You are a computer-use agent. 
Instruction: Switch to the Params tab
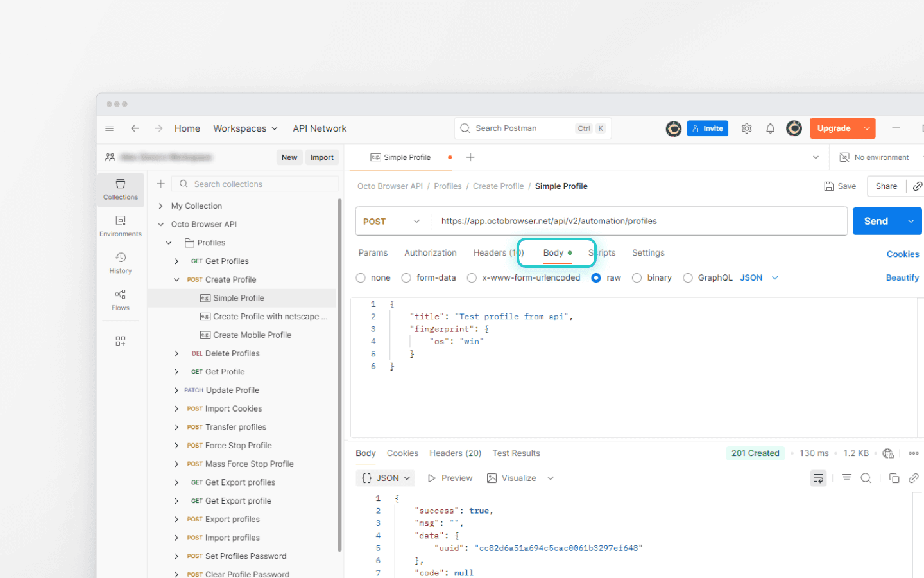(373, 253)
